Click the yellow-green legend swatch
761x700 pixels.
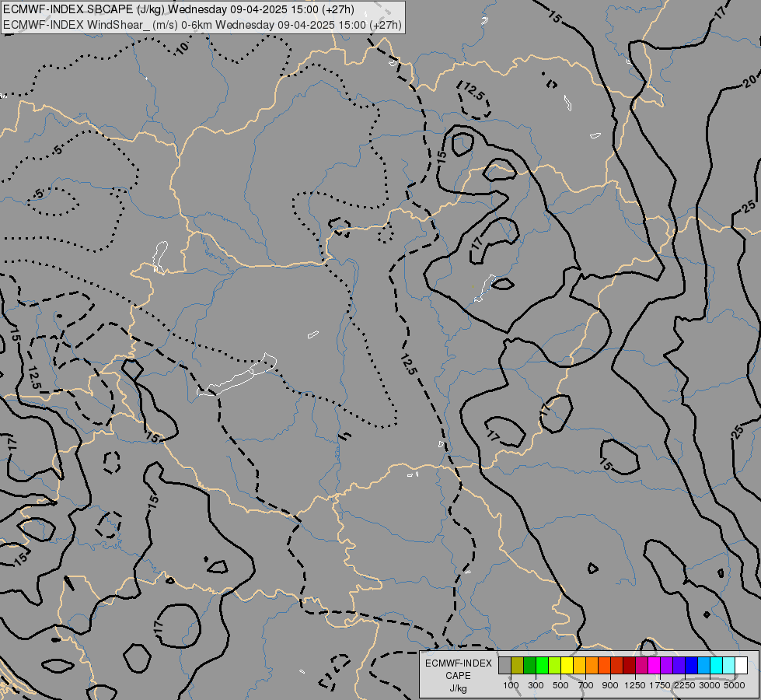point(555,666)
